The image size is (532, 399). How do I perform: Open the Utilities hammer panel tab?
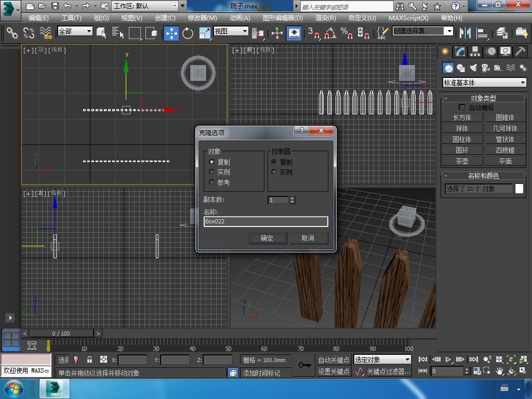521,51
